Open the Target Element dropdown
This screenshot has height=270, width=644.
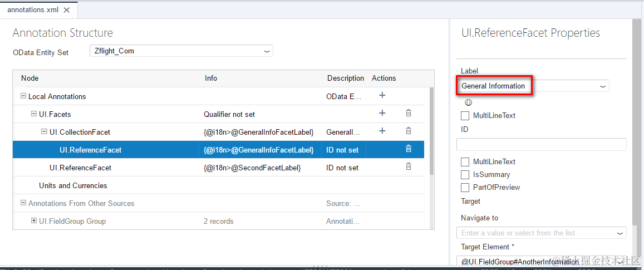coord(620,262)
